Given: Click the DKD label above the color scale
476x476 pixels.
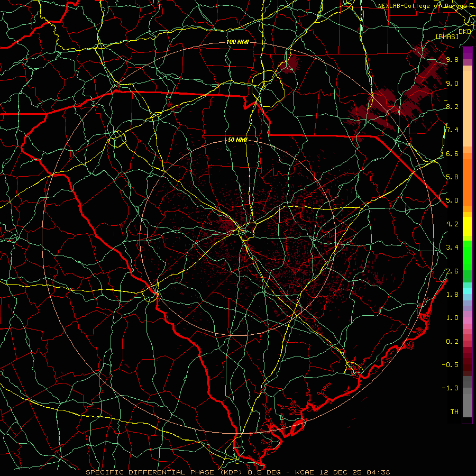Looking at the screenshot, I should 465,32.
